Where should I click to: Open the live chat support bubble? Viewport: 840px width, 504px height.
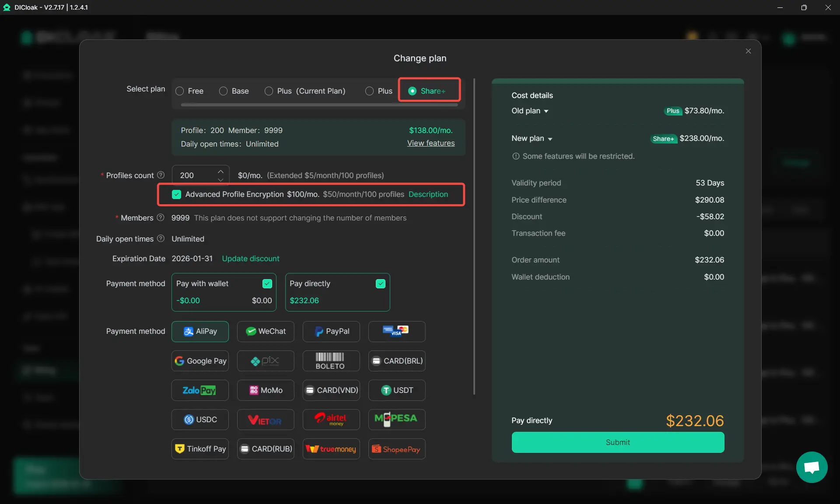pyautogui.click(x=812, y=467)
